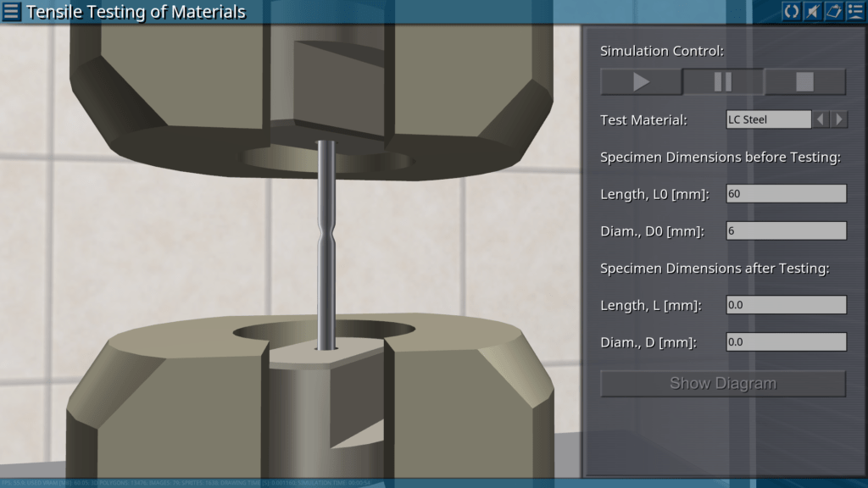The image size is (868, 488).
Task: Click the reset/refresh view icon
Action: click(791, 11)
